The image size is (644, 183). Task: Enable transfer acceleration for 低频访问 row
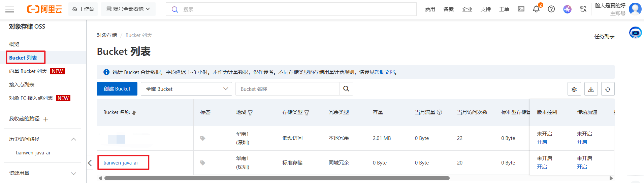pos(582,142)
